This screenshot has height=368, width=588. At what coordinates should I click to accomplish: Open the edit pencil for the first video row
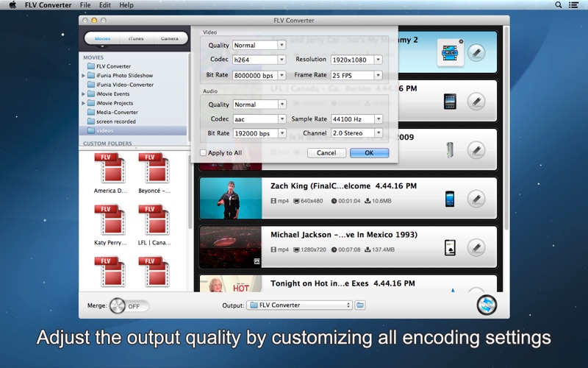pos(476,52)
